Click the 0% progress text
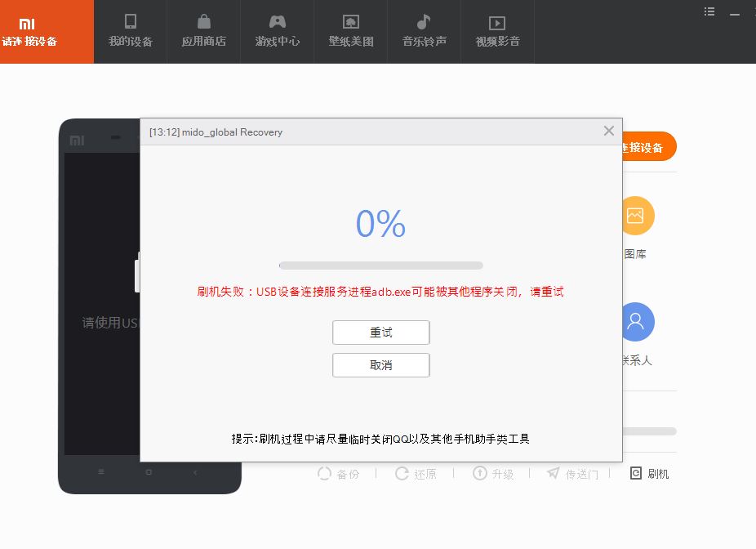 click(x=381, y=224)
